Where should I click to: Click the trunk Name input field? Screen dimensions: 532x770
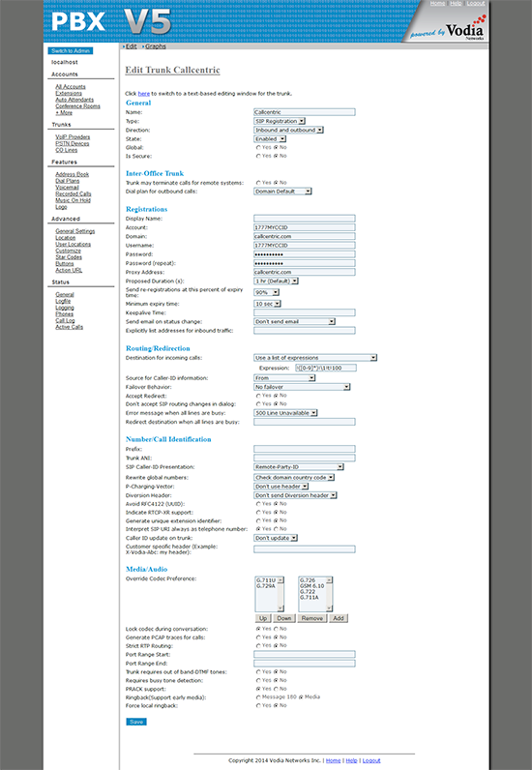(x=304, y=112)
